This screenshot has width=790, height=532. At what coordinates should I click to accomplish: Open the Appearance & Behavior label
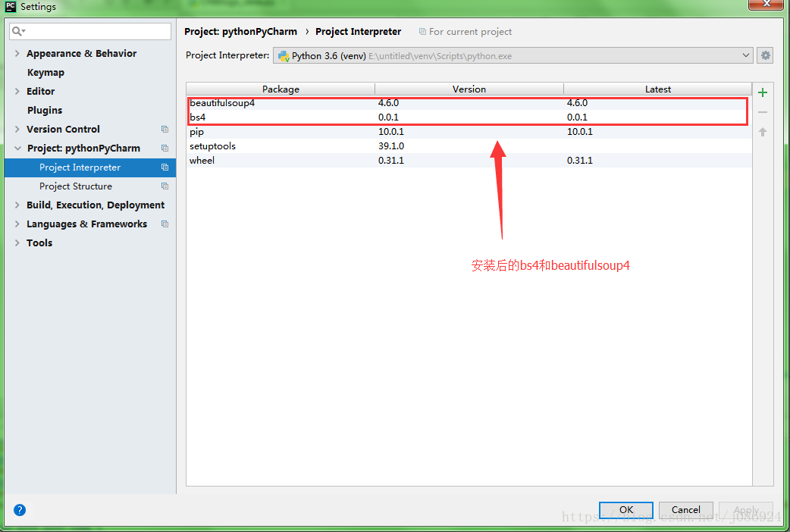[x=82, y=53]
